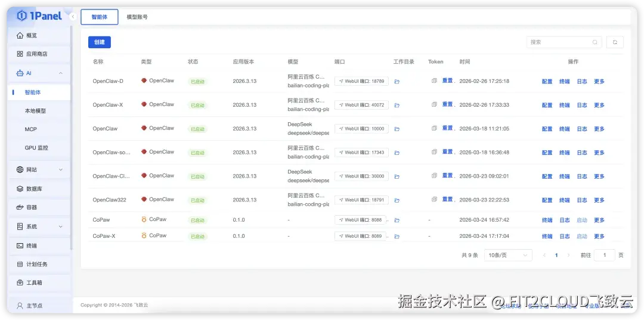Click the timestamp 2026-03-24 17:17:04
The height and width of the screenshot is (320, 644).
tap(484, 237)
